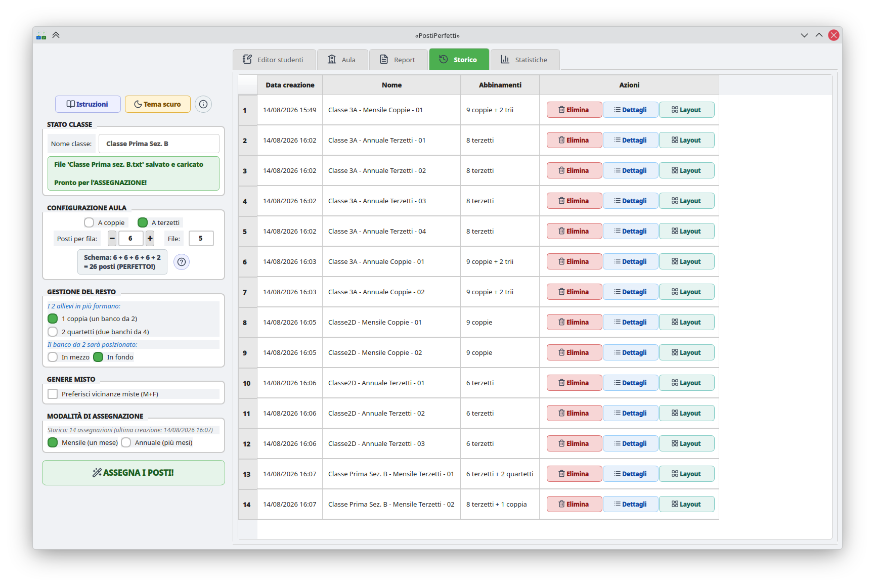Select 'In fondo' bench position

pos(98,357)
